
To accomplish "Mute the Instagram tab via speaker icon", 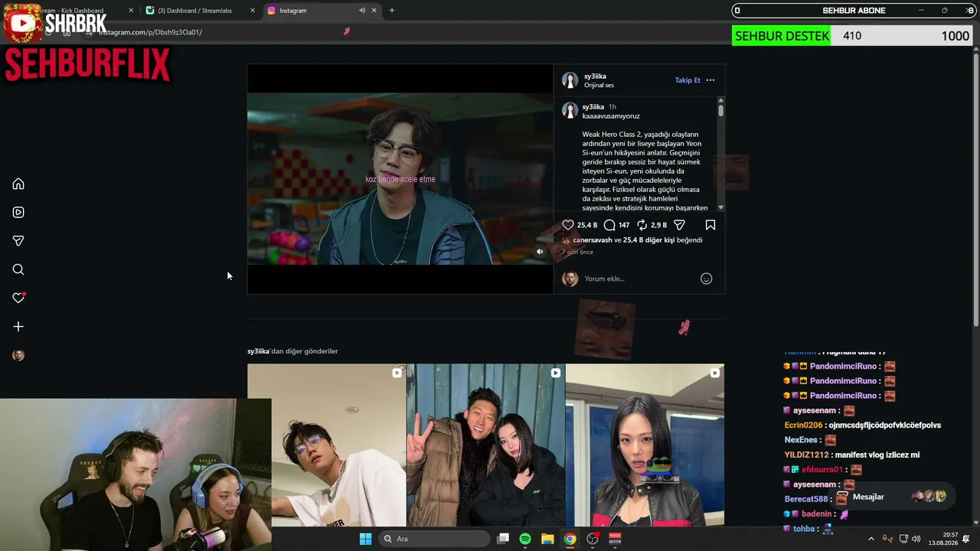I will click(x=362, y=11).
